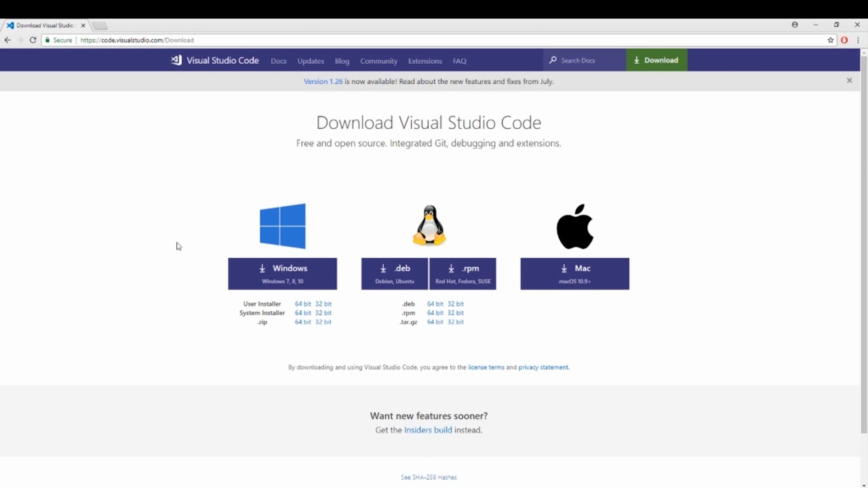Click the Apple logo image
Screen dimensions: 868x488
575,226
